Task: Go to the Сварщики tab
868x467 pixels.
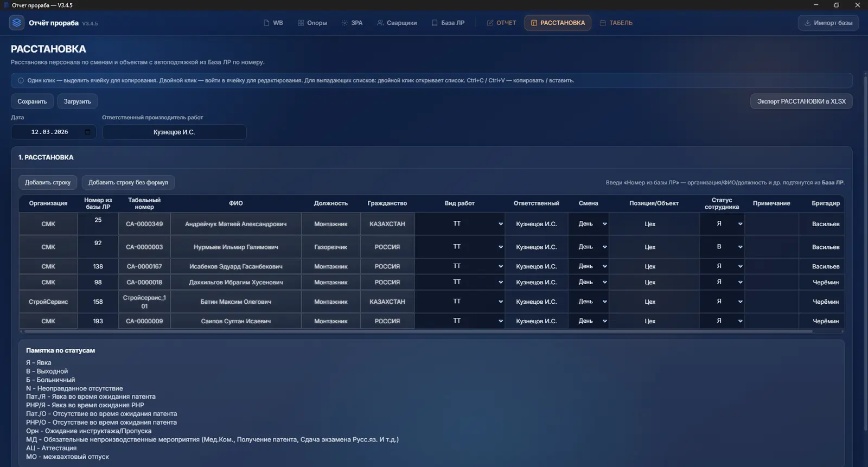Action: coord(397,23)
